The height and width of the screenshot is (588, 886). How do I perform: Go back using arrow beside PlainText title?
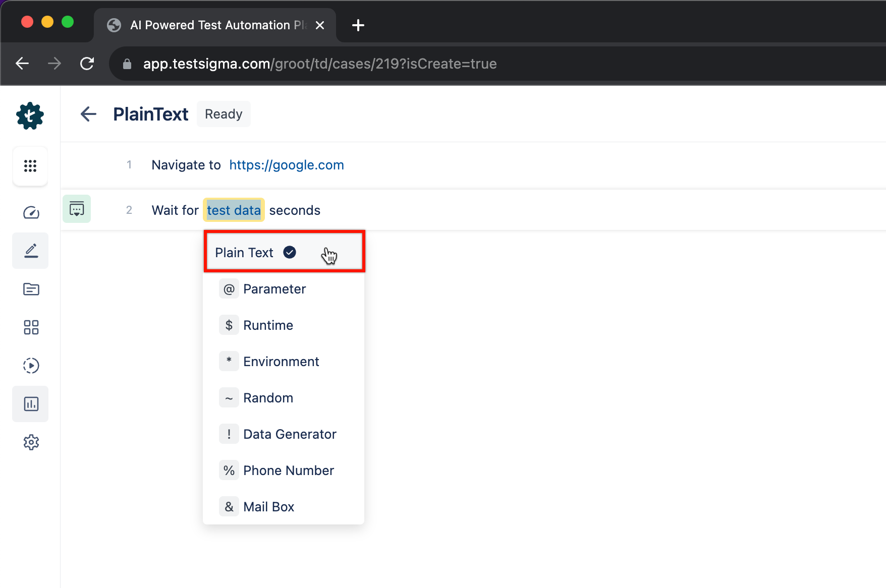pos(88,114)
